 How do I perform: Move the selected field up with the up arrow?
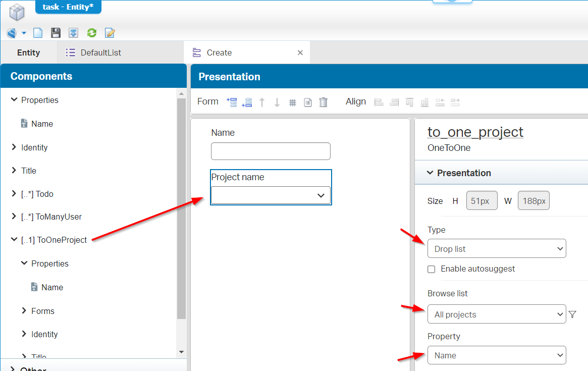point(262,102)
